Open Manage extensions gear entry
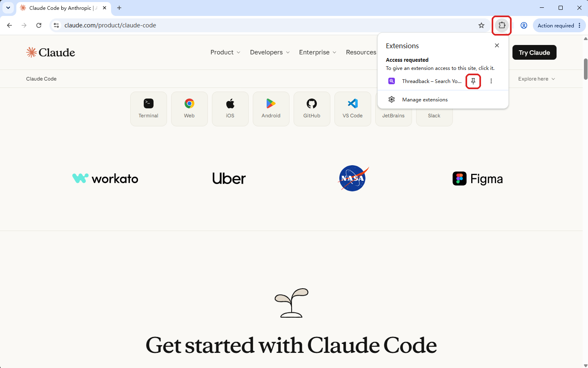588x368 pixels. pyautogui.click(x=443, y=99)
